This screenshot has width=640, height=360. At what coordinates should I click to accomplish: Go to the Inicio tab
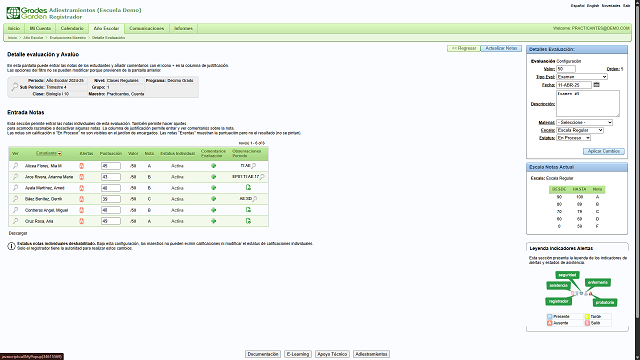click(x=14, y=28)
